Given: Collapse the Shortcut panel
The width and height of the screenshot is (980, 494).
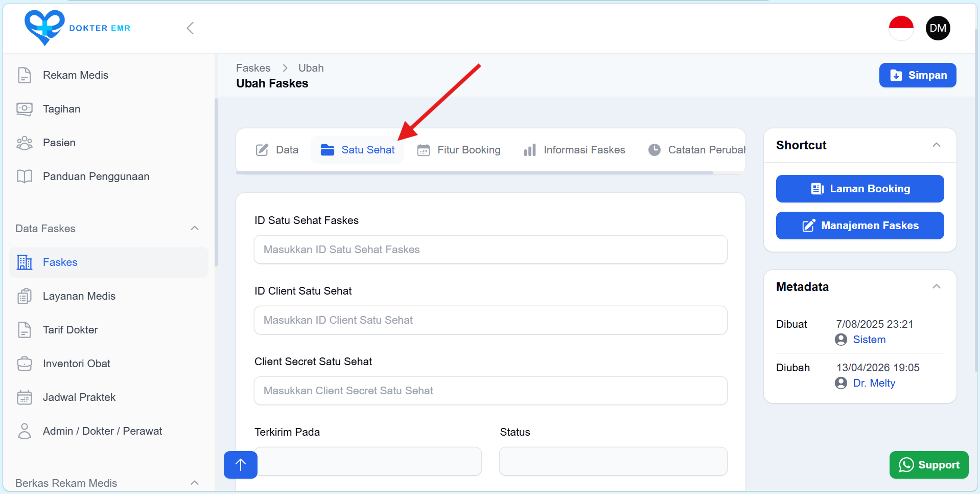Looking at the screenshot, I should (x=937, y=145).
